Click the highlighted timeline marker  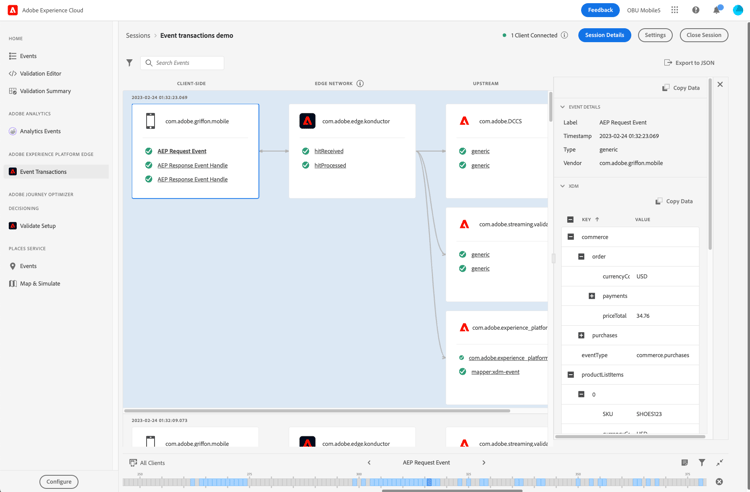tap(429, 482)
